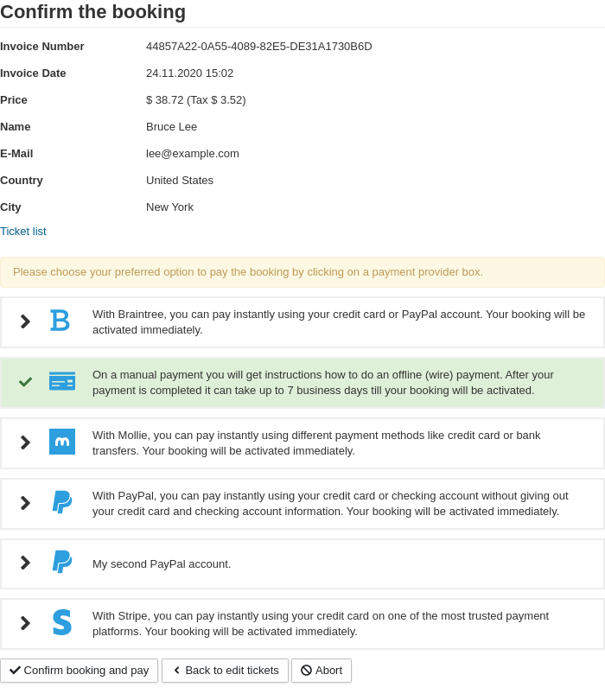This screenshot has width=605, height=700.
Task: Expand the first PayPal option chevron
Action: click(25, 503)
